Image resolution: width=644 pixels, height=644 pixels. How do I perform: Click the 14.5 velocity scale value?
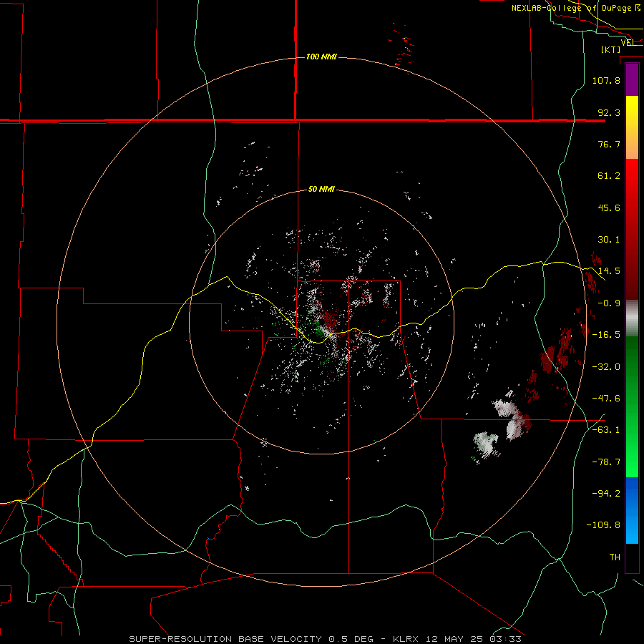(609, 271)
